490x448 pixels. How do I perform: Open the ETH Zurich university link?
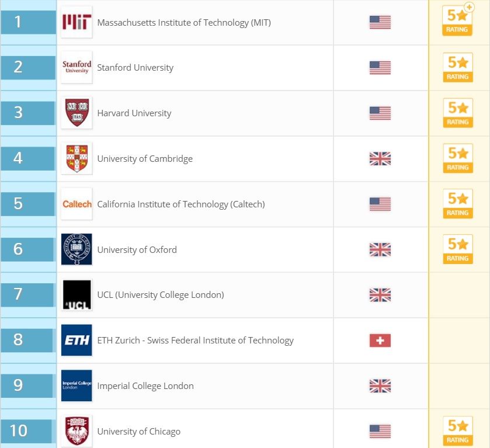coord(195,341)
